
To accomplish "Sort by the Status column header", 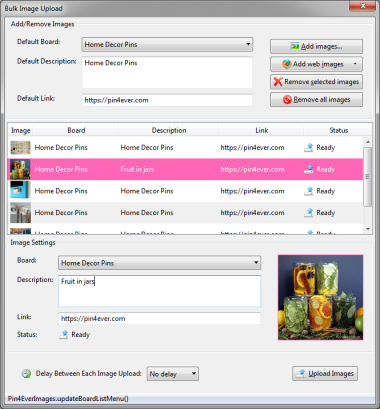I will (x=338, y=130).
